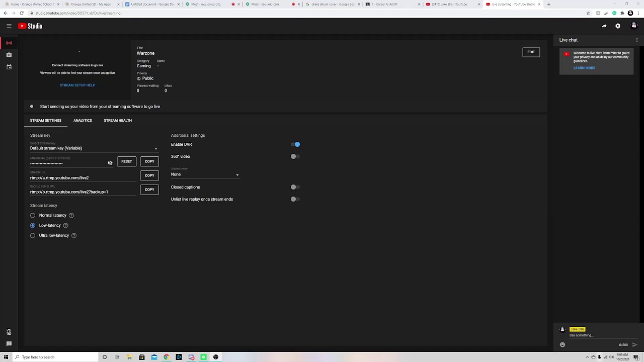Open File Explorer from the taskbar
Viewport: 644px width, 362px height.
pyautogui.click(x=129, y=357)
